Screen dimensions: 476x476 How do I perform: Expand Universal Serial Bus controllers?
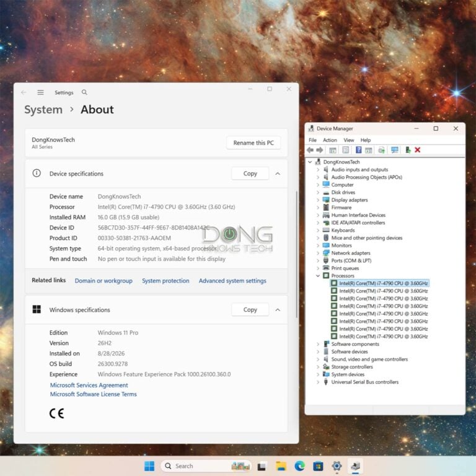[x=318, y=382]
